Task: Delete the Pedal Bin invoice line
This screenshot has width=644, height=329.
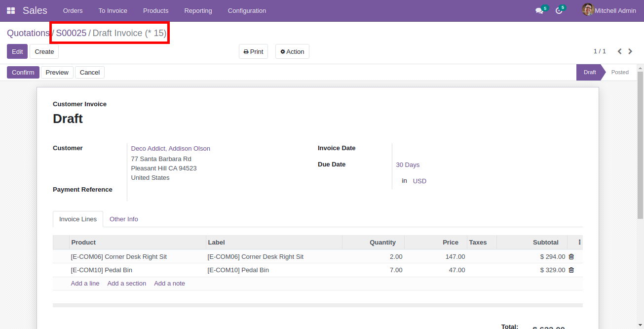Action: 571,270
